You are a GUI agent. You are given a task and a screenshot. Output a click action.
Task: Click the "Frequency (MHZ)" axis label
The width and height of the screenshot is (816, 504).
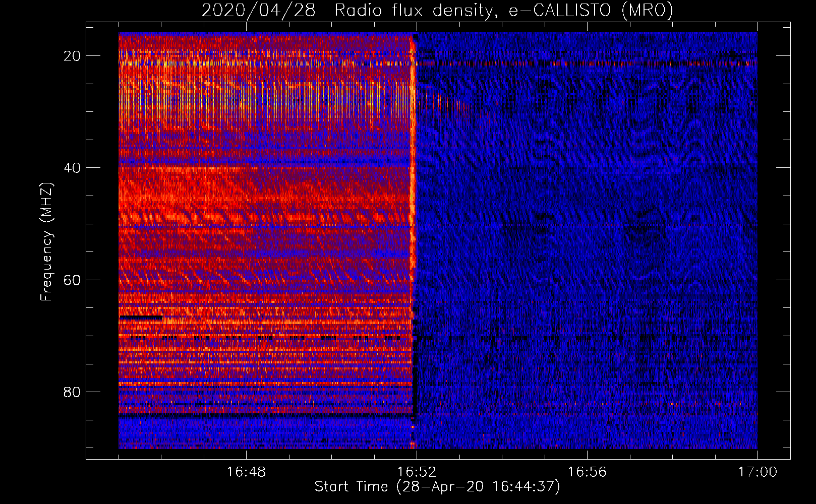click(x=46, y=242)
